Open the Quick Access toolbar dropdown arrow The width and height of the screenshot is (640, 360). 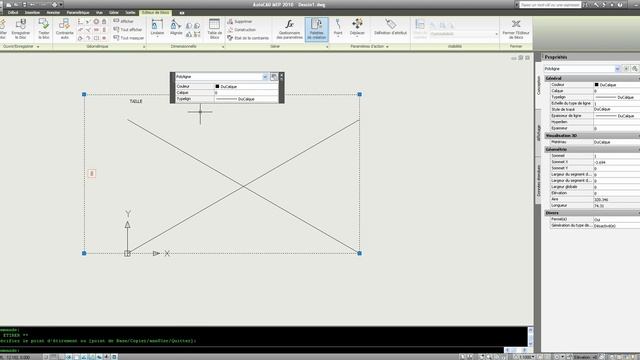tap(61, 4)
